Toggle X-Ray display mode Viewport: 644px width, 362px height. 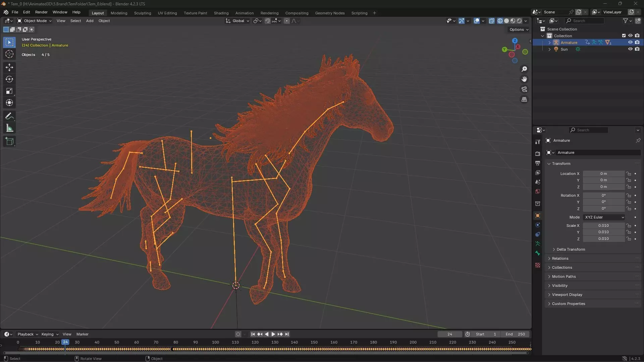click(x=492, y=21)
